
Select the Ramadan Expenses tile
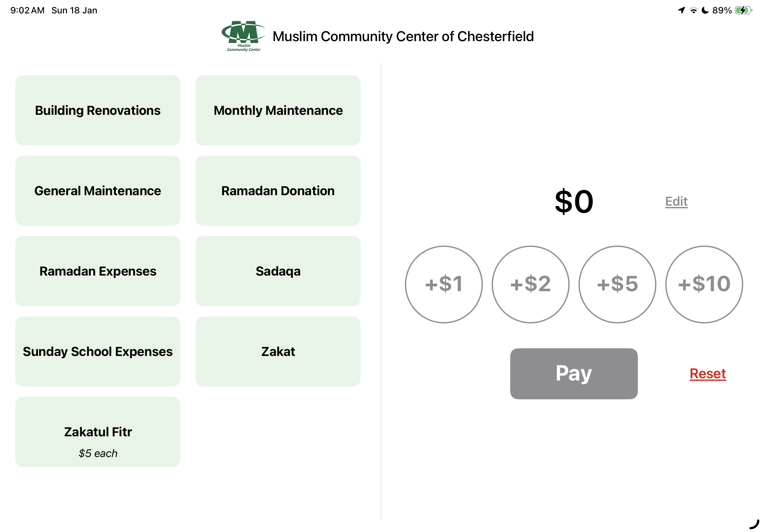[98, 271]
